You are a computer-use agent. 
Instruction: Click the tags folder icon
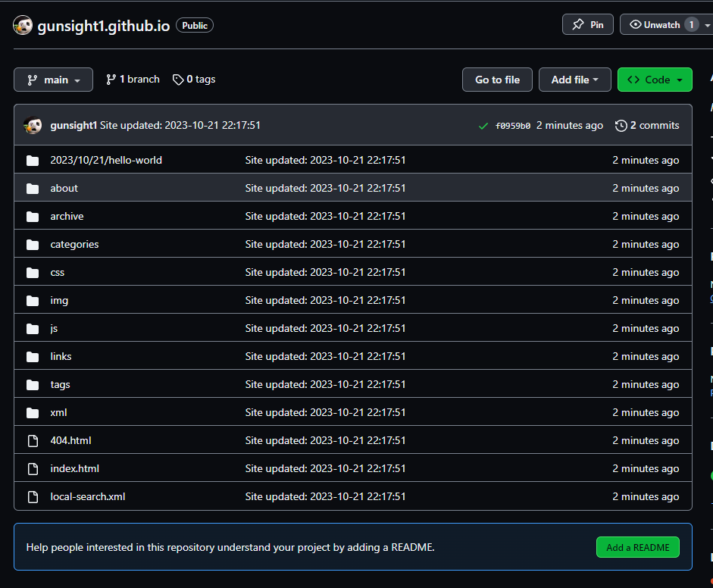click(x=33, y=385)
